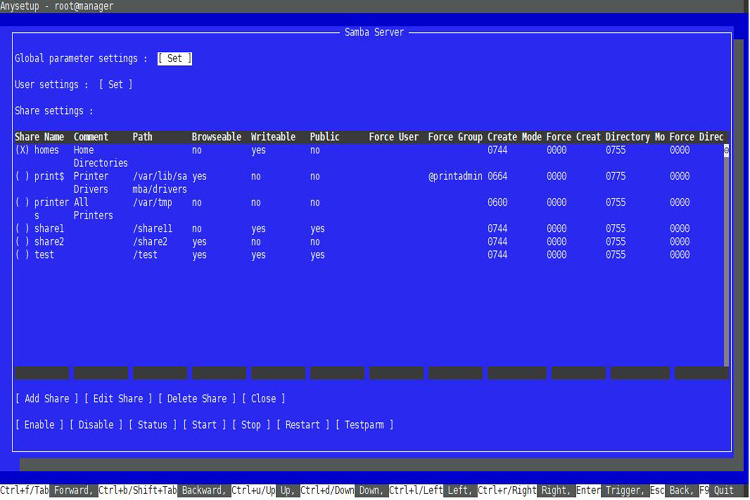Viewport: 750px width, 500px height.
Task: Click the Path column header
Action: [143, 137]
